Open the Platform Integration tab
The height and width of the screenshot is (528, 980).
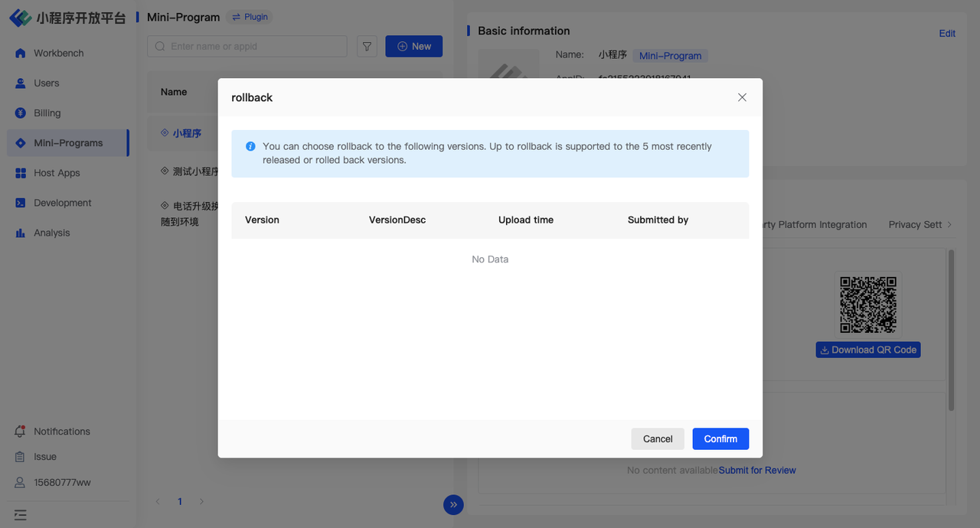[x=815, y=224]
